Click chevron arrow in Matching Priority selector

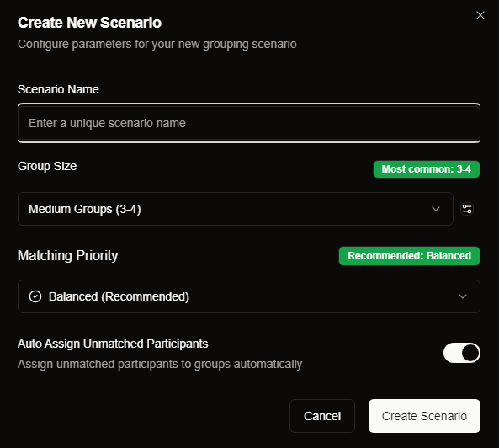(463, 296)
